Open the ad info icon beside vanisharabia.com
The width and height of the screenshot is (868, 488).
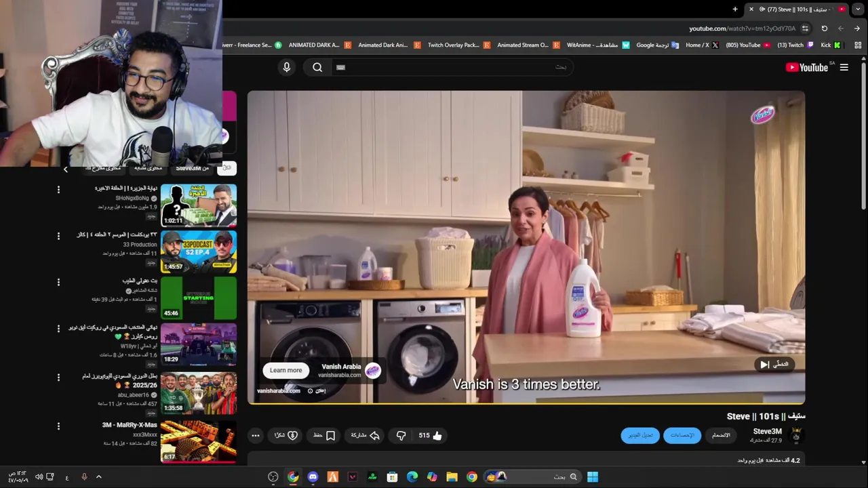click(x=310, y=391)
